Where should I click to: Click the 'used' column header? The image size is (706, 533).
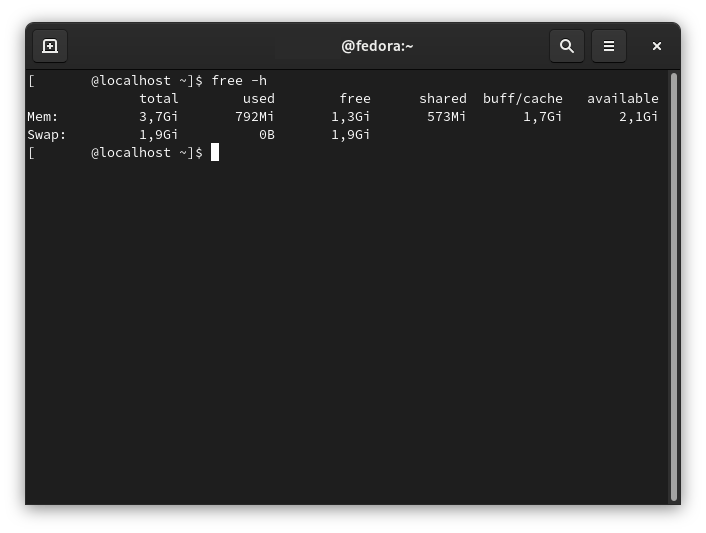259,99
